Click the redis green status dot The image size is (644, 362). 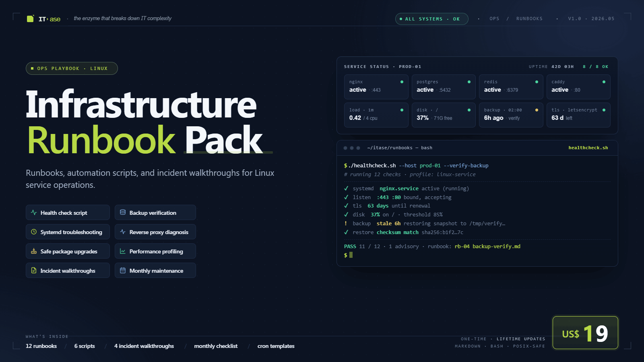(537, 82)
